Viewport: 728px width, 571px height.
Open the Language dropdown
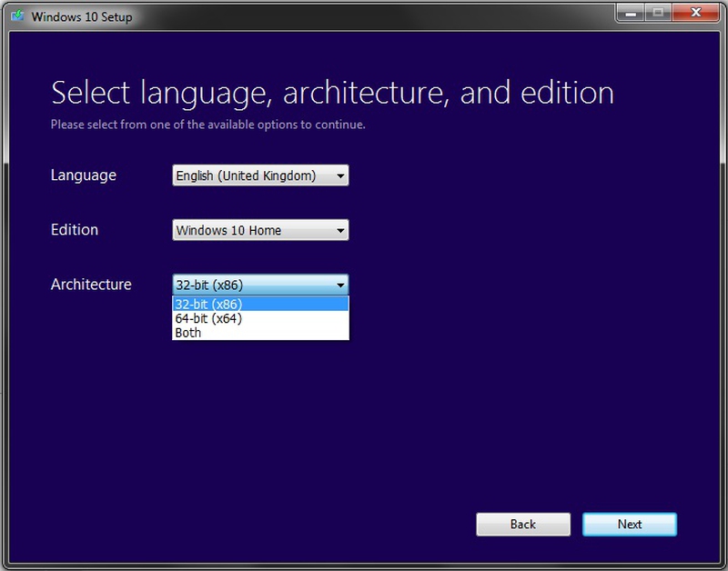click(260, 175)
